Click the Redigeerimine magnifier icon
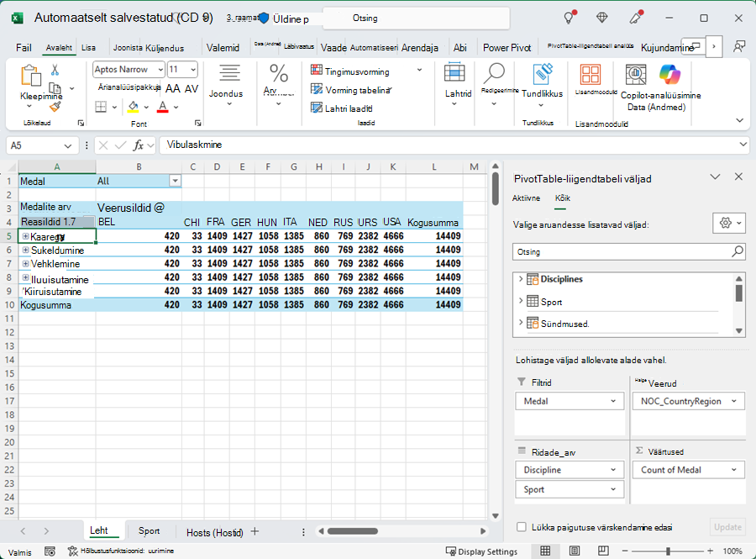Screen dimensions: 756x559 (x=494, y=73)
